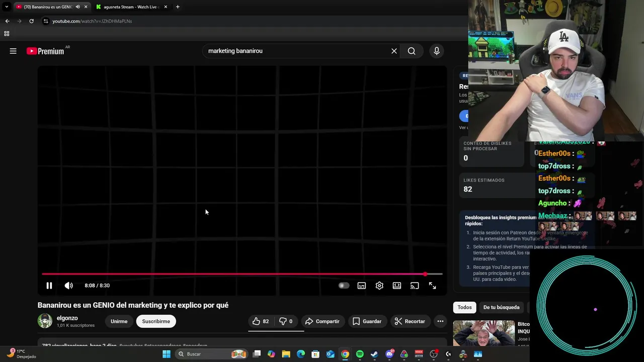Open the Windows Start menu
The height and width of the screenshot is (362, 644).
(167, 354)
